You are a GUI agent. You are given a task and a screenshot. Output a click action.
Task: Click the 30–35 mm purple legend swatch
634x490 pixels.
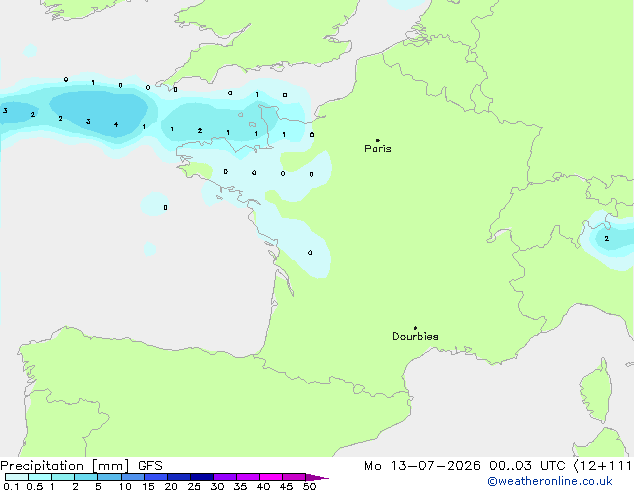(225, 477)
